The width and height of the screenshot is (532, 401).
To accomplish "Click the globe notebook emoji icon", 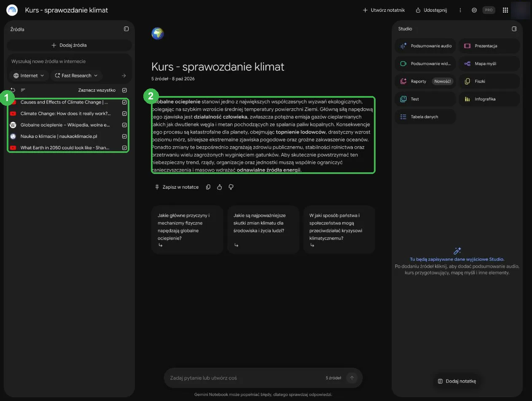I will [158, 33].
